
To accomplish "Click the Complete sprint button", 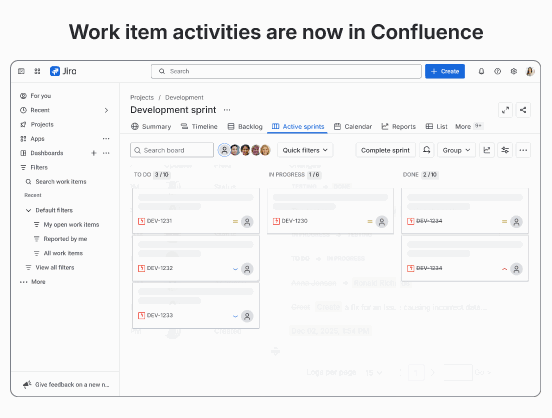I will point(385,150).
